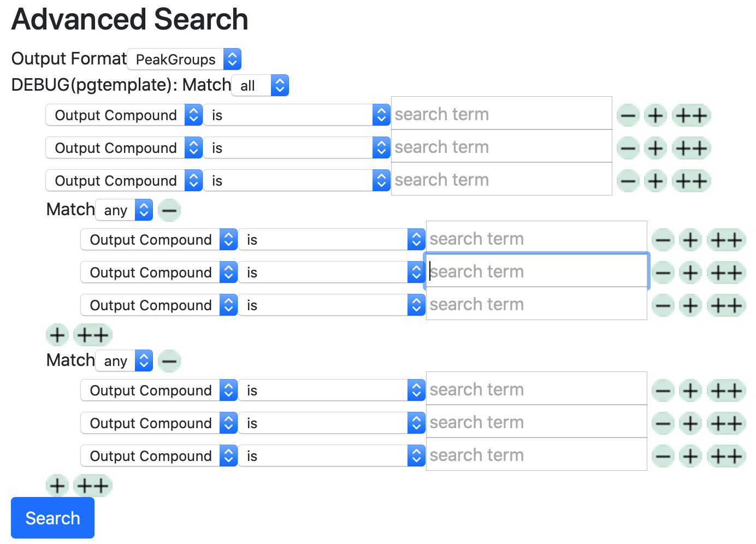Remove the focused search row using its minus icon

click(x=663, y=272)
